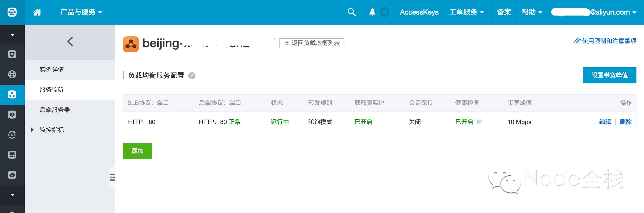Open the database storage sidebar icon
The width and height of the screenshot is (644, 213).
12,155
